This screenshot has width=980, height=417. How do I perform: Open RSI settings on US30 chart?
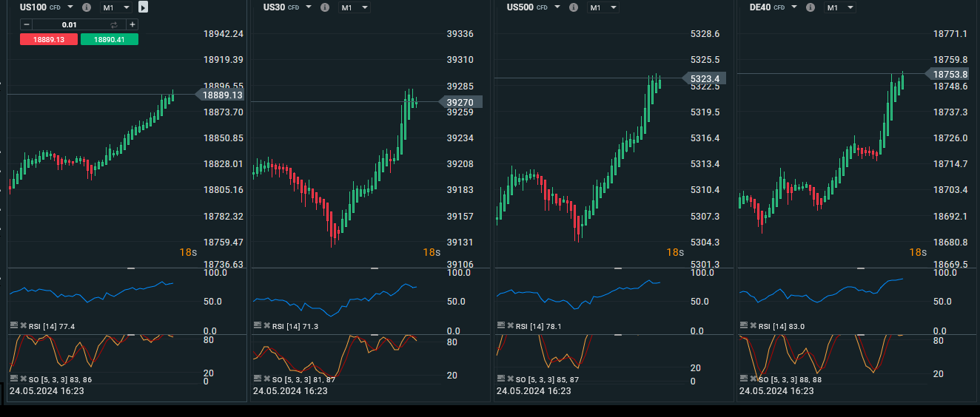coord(258,325)
